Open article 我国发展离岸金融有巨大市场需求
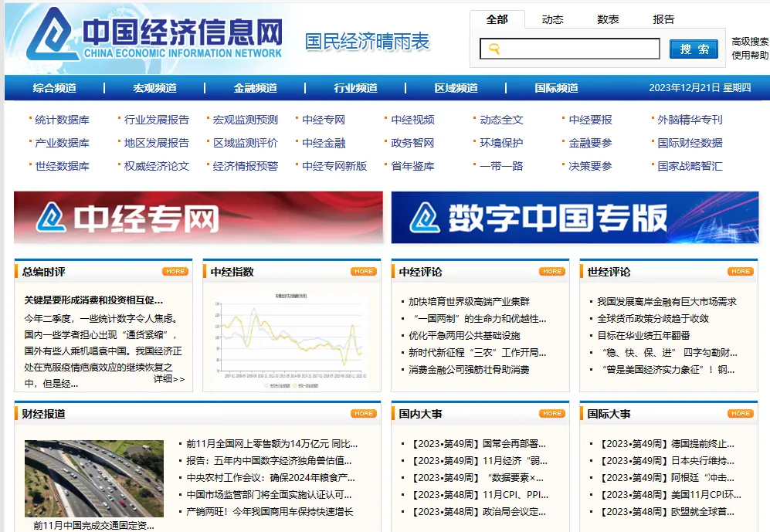Screen dimensions: 770x532 pyautogui.click(x=667, y=301)
